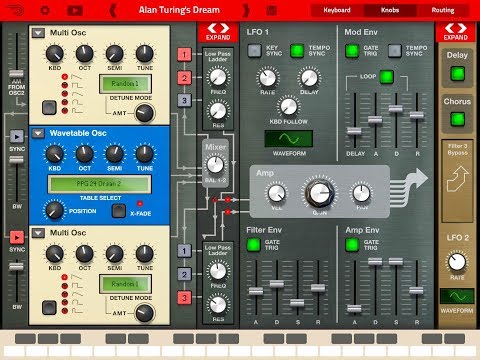Viewport: 480px width, 360px height.
Task: Select lower filter routing button 2
Action: tap(184, 274)
